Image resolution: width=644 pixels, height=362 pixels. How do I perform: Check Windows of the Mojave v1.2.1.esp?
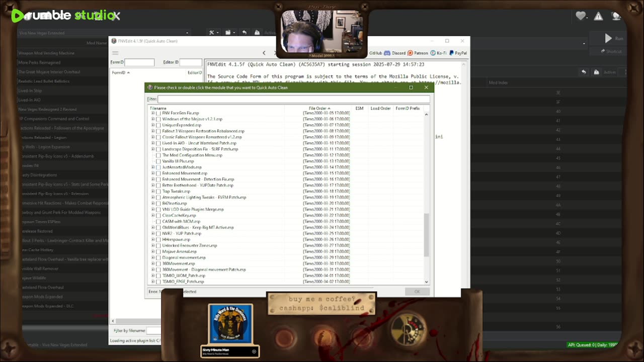[x=158, y=119]
